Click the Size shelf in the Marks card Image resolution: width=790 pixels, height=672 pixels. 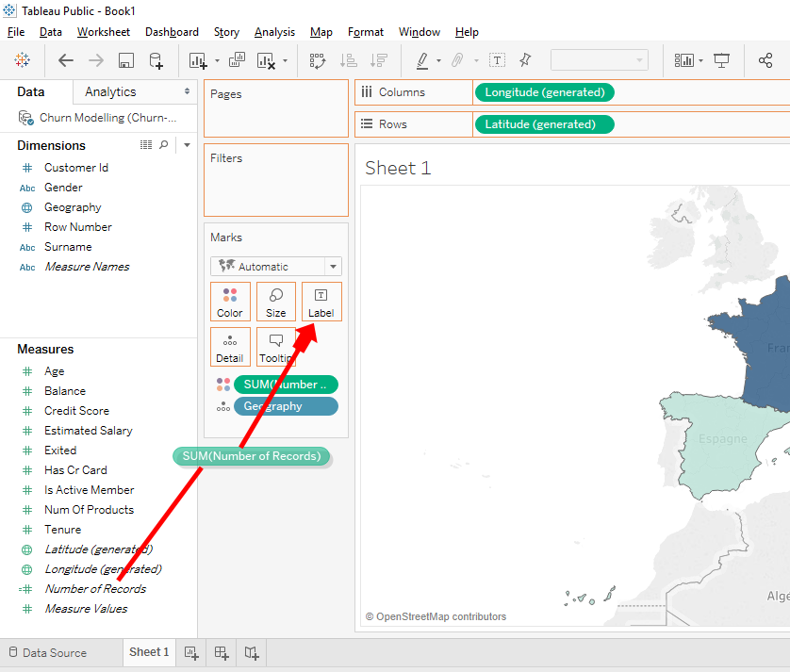point(275,302)
